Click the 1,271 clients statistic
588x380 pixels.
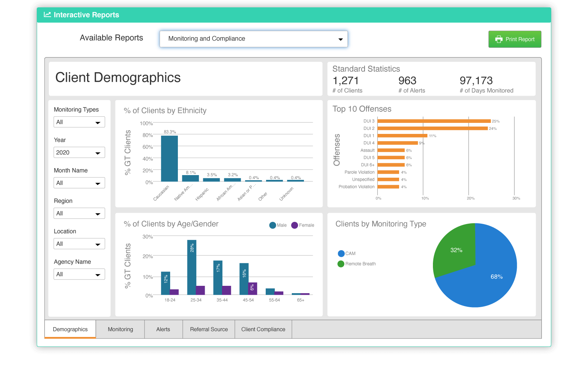tap(346, 81)
